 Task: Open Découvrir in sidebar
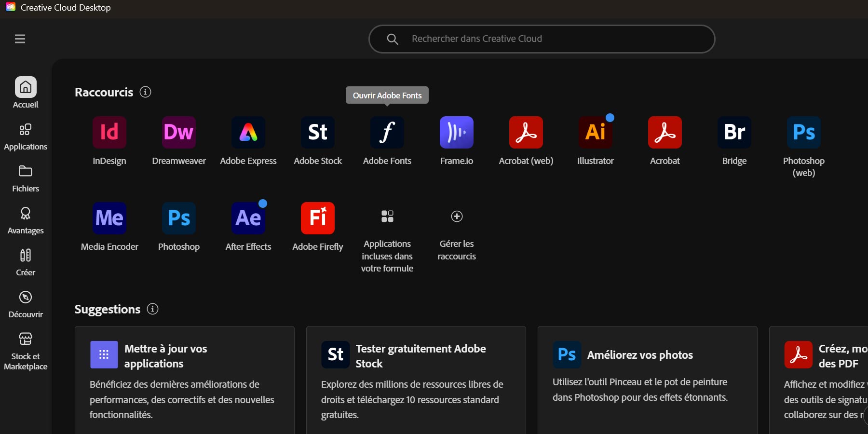point(26,305)
